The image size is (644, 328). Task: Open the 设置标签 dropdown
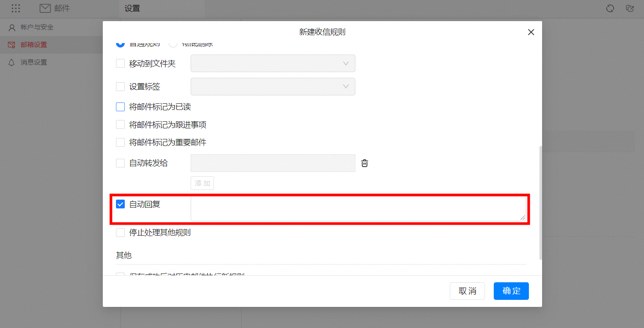(273, 87)
